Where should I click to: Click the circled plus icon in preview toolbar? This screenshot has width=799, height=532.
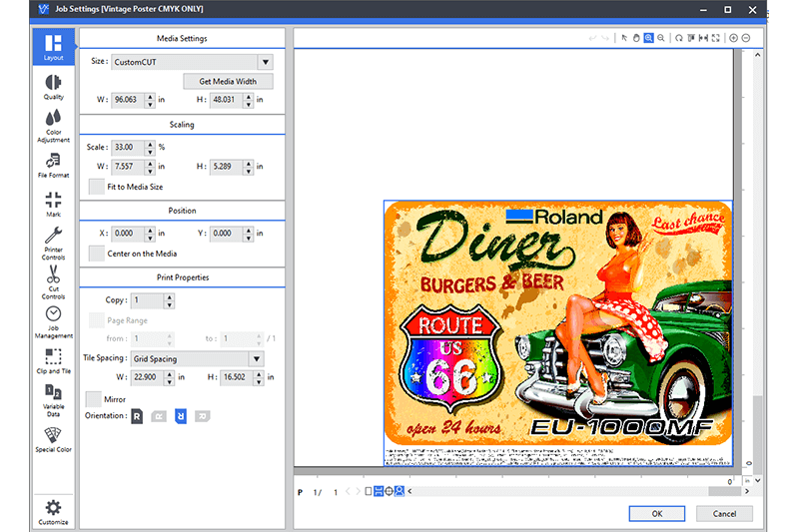(x=733, y=38)
